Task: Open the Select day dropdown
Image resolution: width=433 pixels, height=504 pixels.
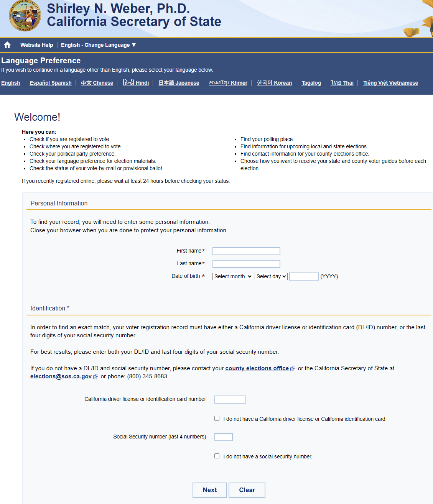Action: tap(271, 276)
